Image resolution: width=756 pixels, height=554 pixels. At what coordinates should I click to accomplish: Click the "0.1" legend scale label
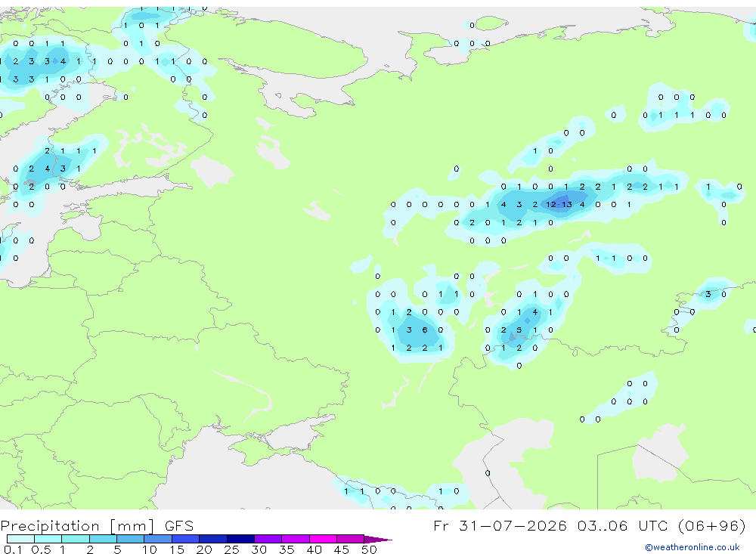coord(13,549)
